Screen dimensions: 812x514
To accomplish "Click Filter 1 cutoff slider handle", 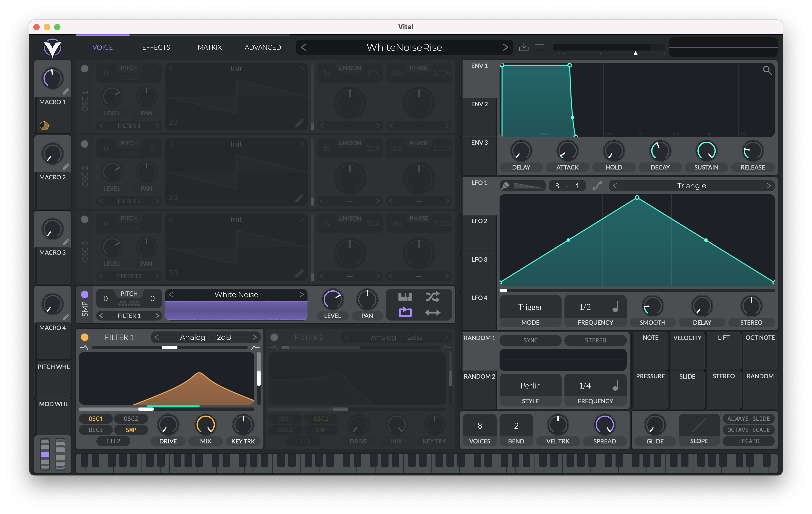I will [146, 409].
